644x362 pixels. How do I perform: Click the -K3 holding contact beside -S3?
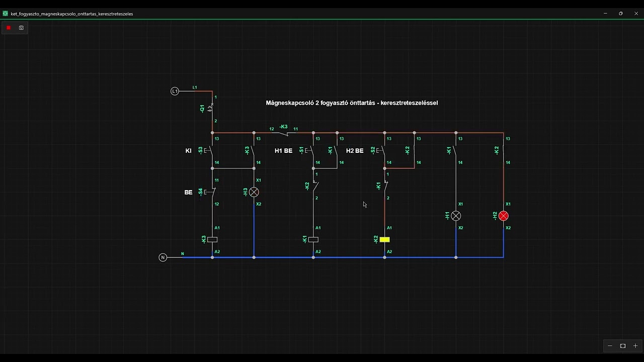click(x=253, y=150)
